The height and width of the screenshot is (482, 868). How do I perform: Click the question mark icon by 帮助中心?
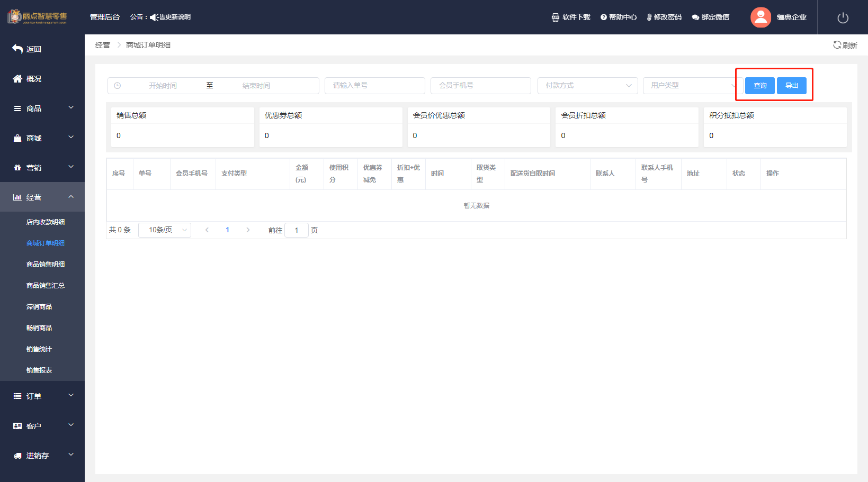pyautogui.click(x=603, y=17)
